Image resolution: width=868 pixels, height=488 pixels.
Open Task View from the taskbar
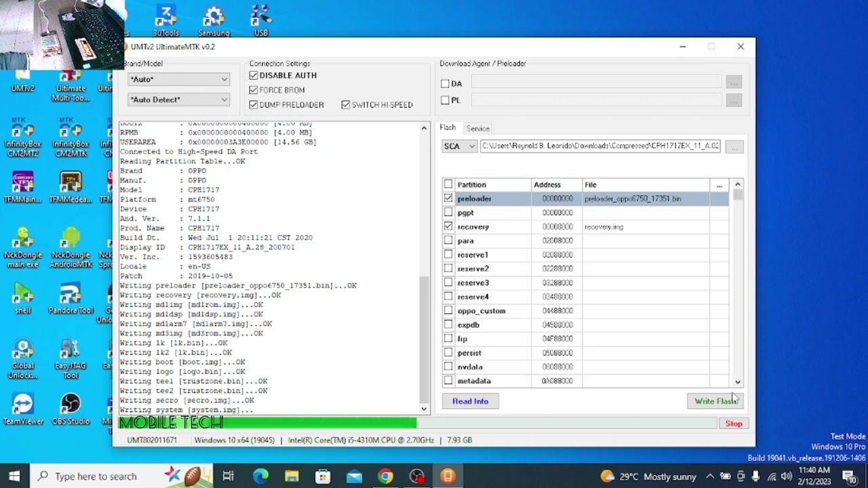click(228, 476)
